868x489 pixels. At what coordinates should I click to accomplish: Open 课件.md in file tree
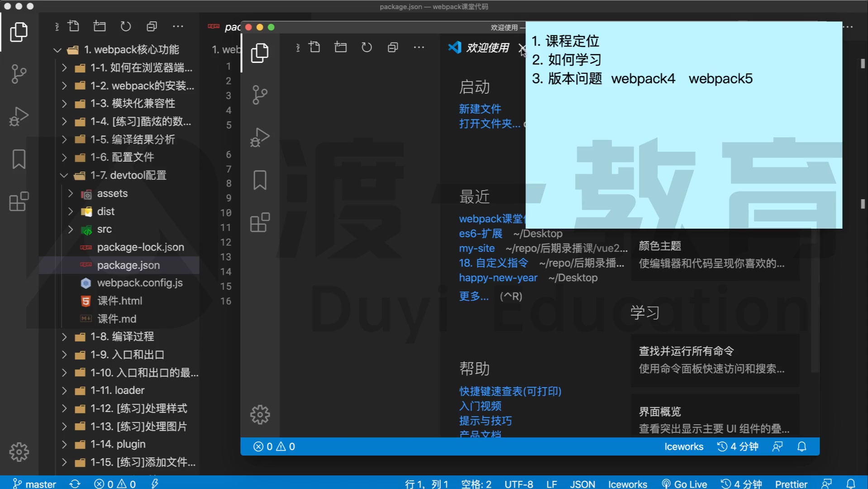point(116,319)
